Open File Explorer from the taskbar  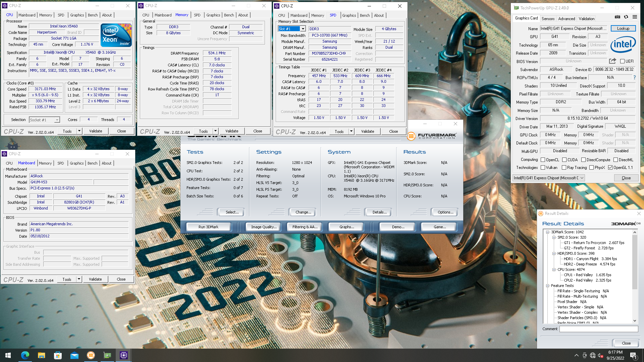coord(41,355)
